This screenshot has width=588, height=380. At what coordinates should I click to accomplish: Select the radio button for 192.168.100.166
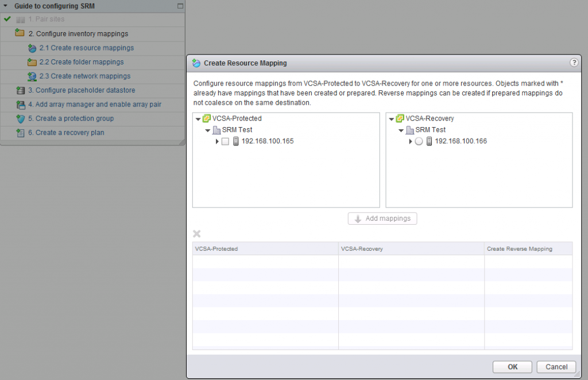coord(419,141)
